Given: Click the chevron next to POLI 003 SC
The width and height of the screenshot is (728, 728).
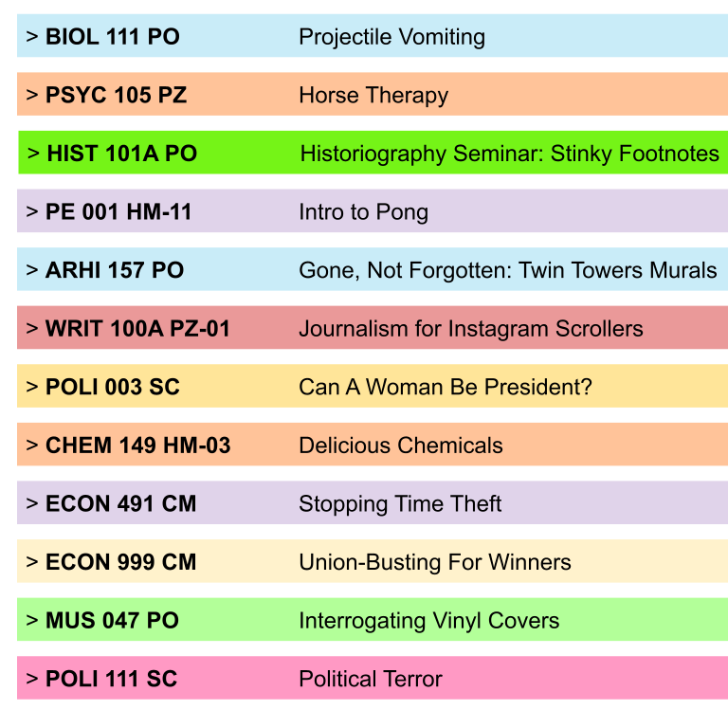Looking at the screenshot, I should pos(32,387).
